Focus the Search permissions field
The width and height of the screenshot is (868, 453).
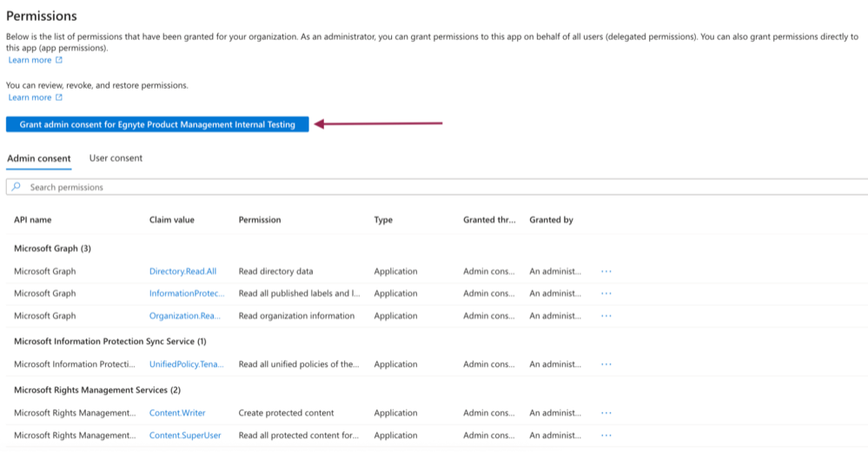pos(437,187)
